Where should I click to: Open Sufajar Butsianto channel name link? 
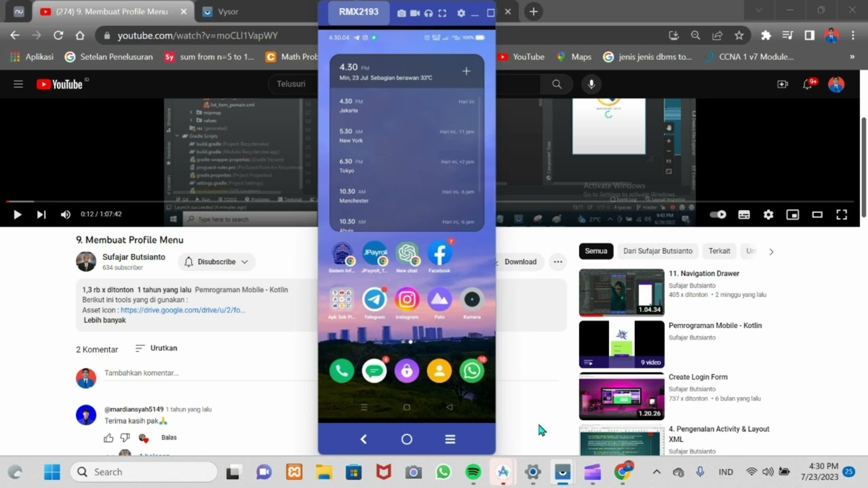tap(134, 257)
